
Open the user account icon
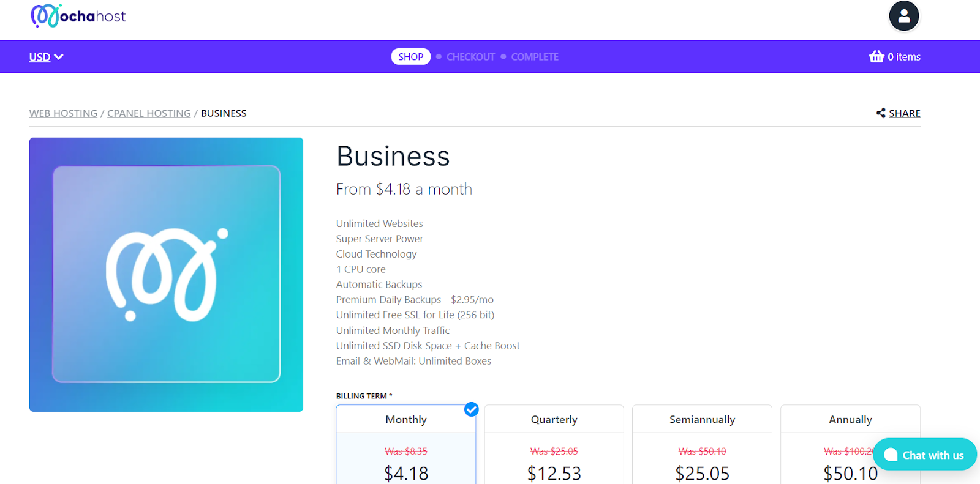click(x=903, y=16)
